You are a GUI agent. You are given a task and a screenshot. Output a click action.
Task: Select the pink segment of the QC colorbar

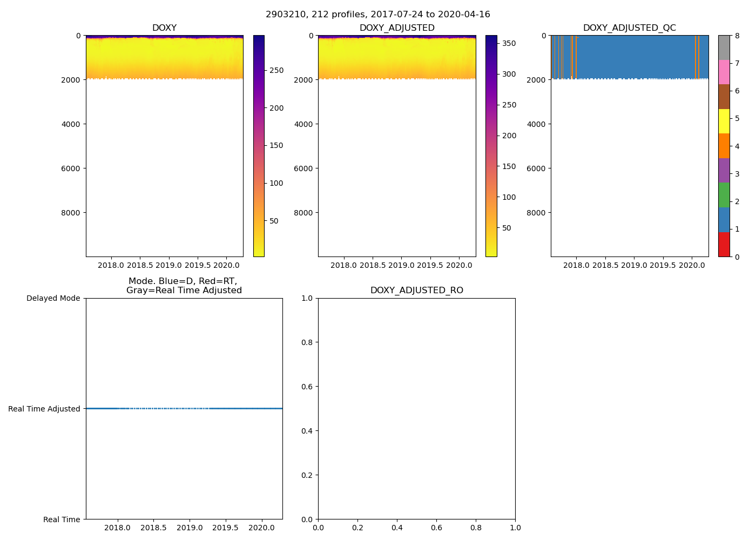click(x=724, y=72)
